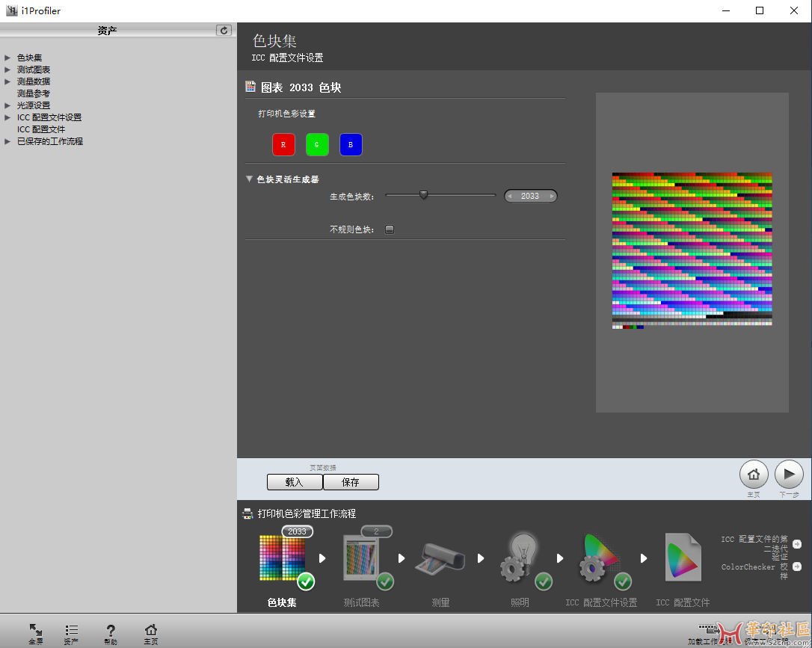The width and height of the screenshot is (812, 648).
Task: Open the final ICC 配置文件 workflow icon
Action: click(x=683, y=558)
